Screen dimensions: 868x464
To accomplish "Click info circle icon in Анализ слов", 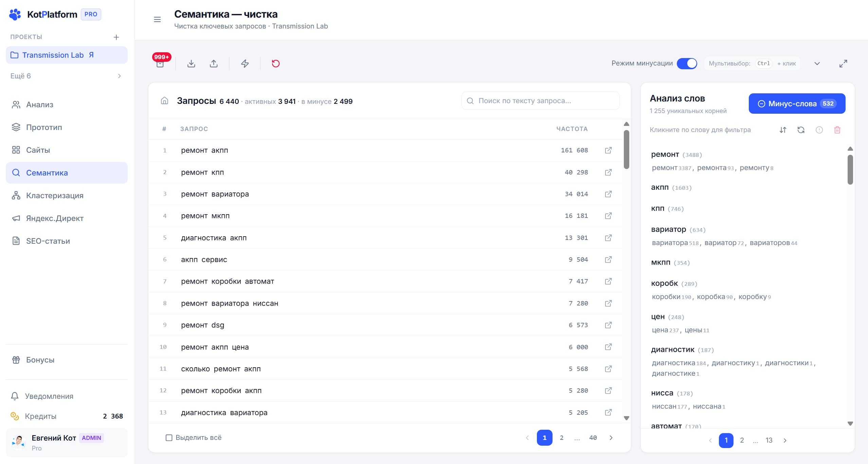I will (819, 130).
